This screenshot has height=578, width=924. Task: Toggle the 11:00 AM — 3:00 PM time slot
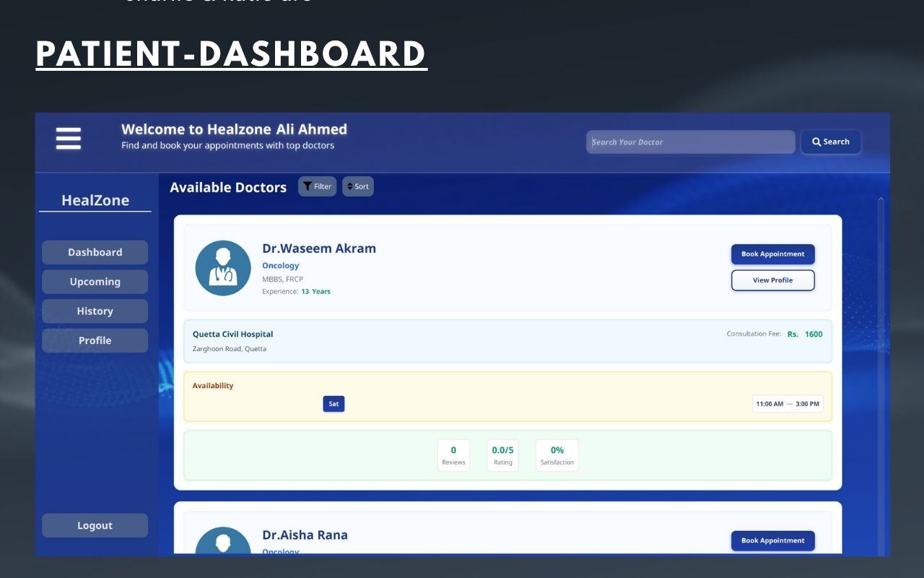788,404
